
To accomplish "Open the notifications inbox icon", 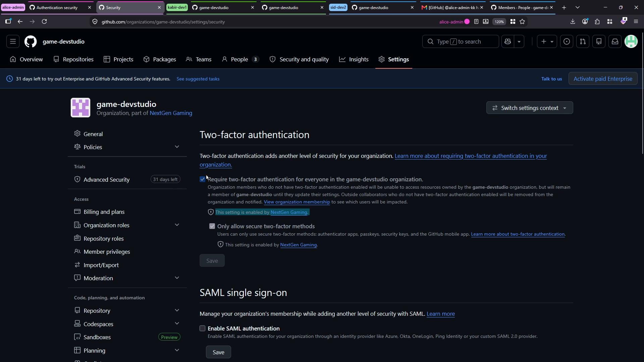I will pos(615,42).
